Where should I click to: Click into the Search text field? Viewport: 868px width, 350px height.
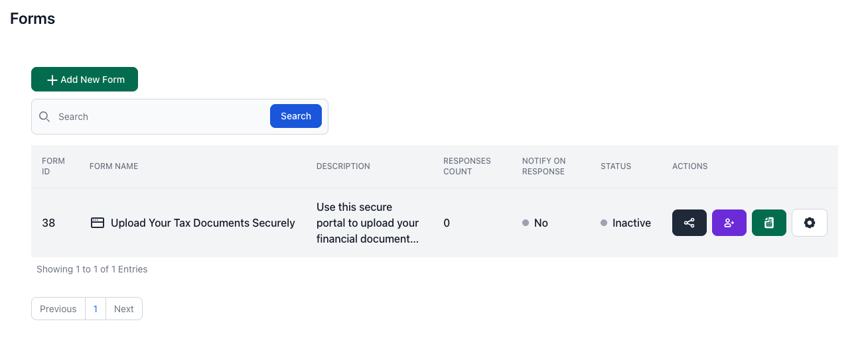point(159,117)
